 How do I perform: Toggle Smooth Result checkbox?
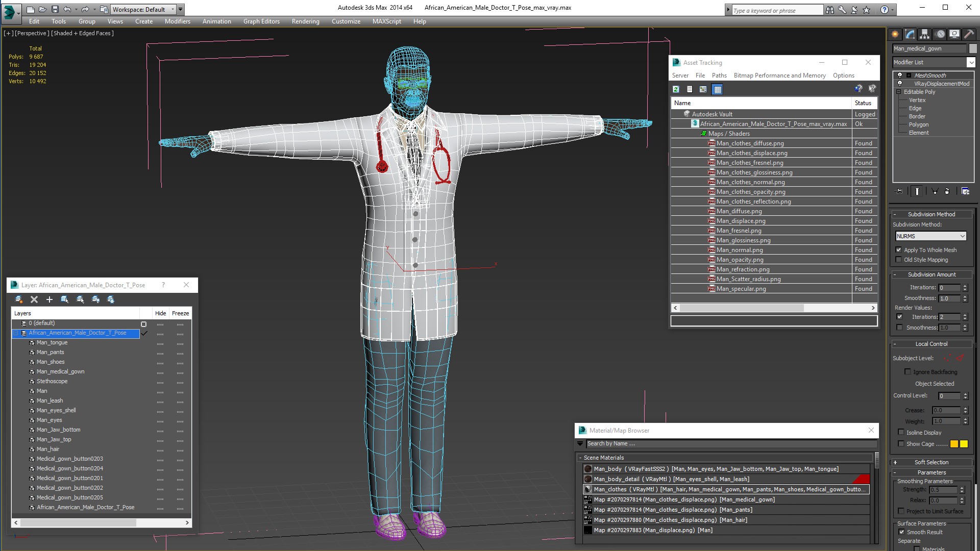click(901, 532)
